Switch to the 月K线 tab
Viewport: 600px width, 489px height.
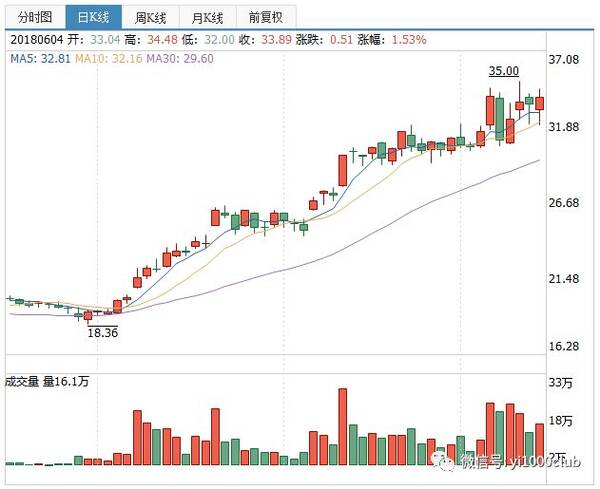coord(208,17)
